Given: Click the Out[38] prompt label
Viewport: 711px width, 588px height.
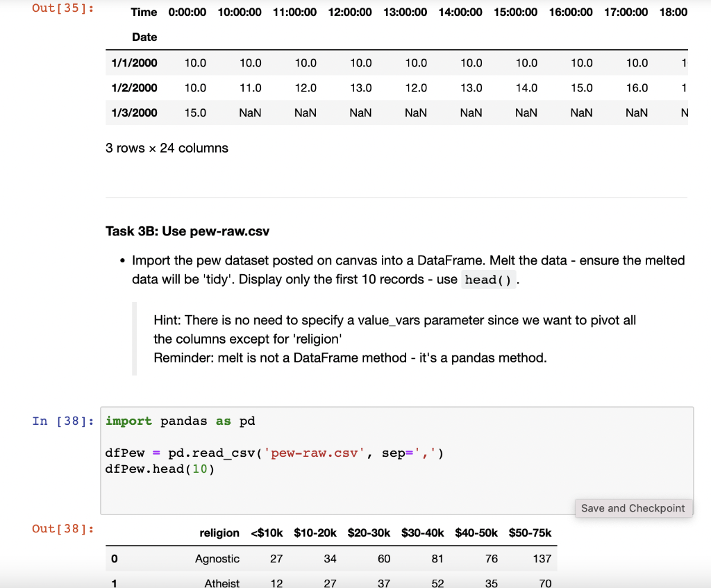Looking at the screenshot, I should [x=62, y=528].
